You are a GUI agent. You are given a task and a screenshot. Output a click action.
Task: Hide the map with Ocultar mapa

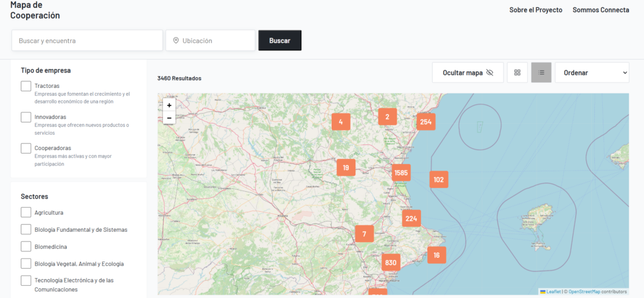pyautogui.click(x=467, y=73)
